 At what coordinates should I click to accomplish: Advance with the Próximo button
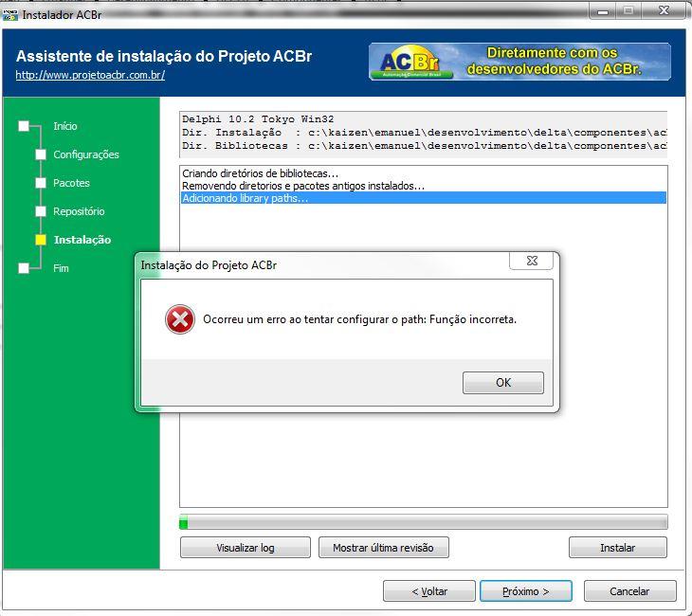[526, 591]
